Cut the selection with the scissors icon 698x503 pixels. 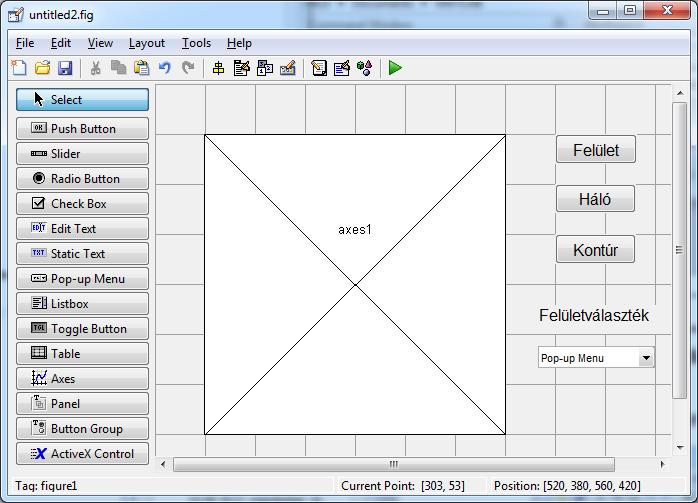click(x=95, y=68)
